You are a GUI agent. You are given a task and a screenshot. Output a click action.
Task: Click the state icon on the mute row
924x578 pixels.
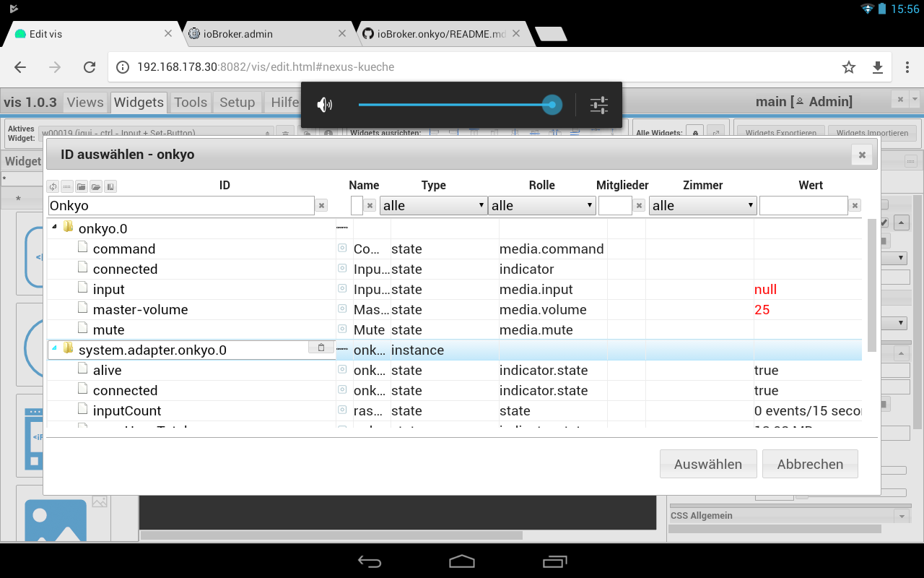pos(342,329)
